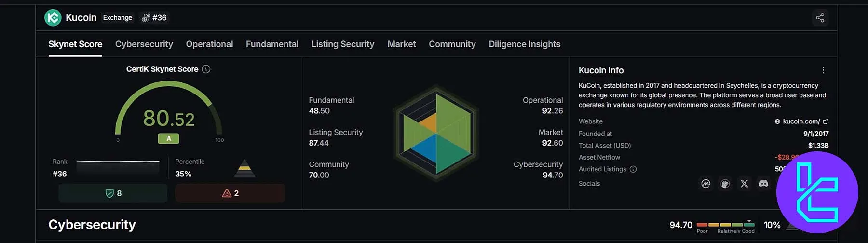The height and width of the screenshot is (243, 868).
Task: Open the Operational tab
Action: coord(209,44)
